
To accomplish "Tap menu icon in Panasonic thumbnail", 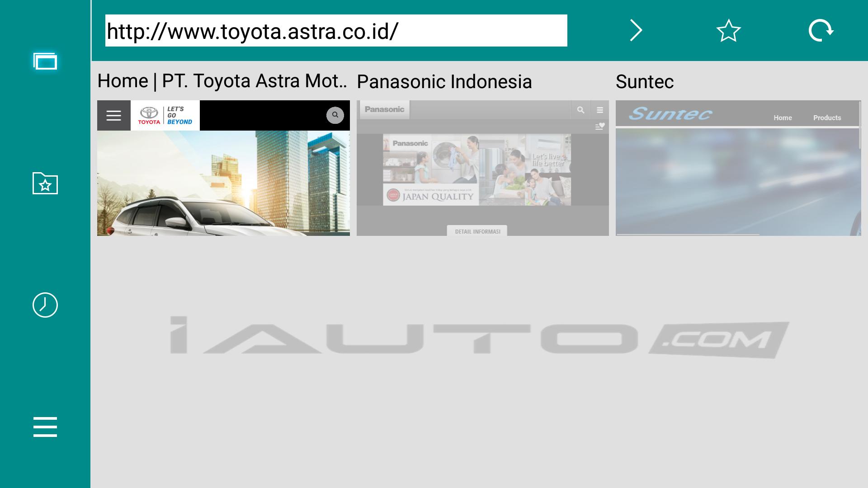I will [x=600, y=110].
